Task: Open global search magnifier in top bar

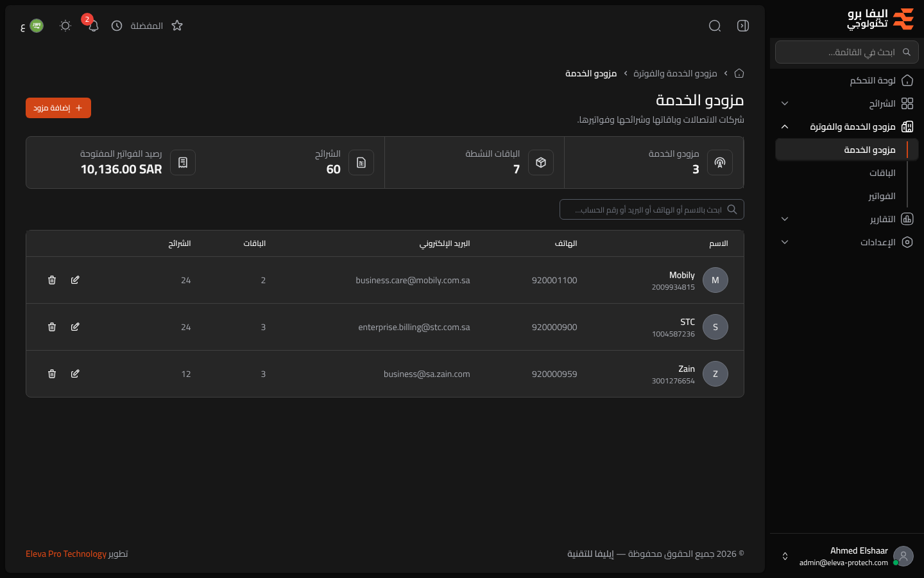Action: pyautogui.click(x=715, y=26)
